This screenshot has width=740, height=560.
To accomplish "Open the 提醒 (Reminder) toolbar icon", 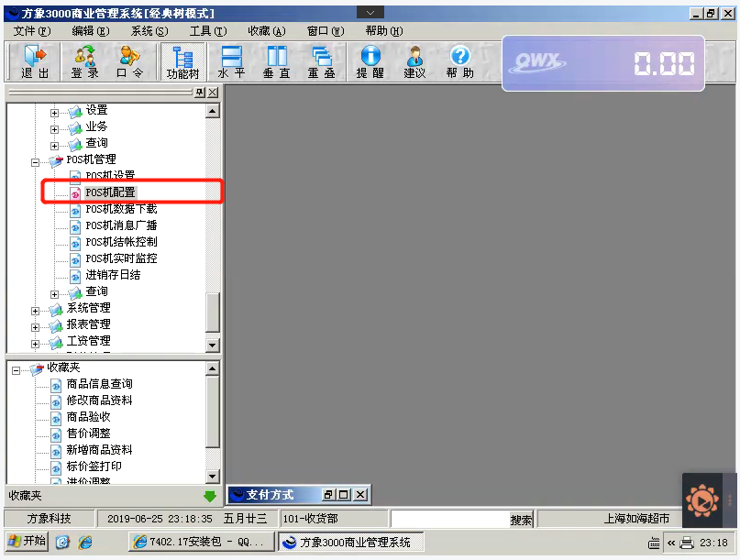I will click(x=370, y=61).
